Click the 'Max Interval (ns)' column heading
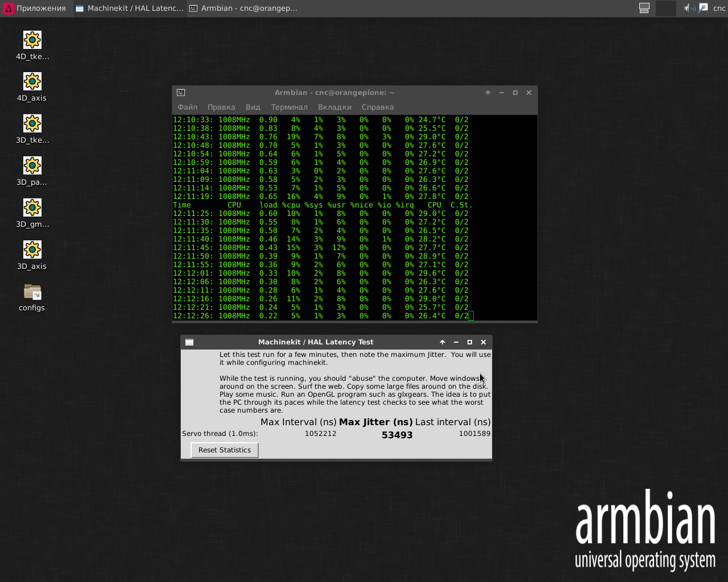The height and width of the screenshot is (582, 728). [299, 422]
